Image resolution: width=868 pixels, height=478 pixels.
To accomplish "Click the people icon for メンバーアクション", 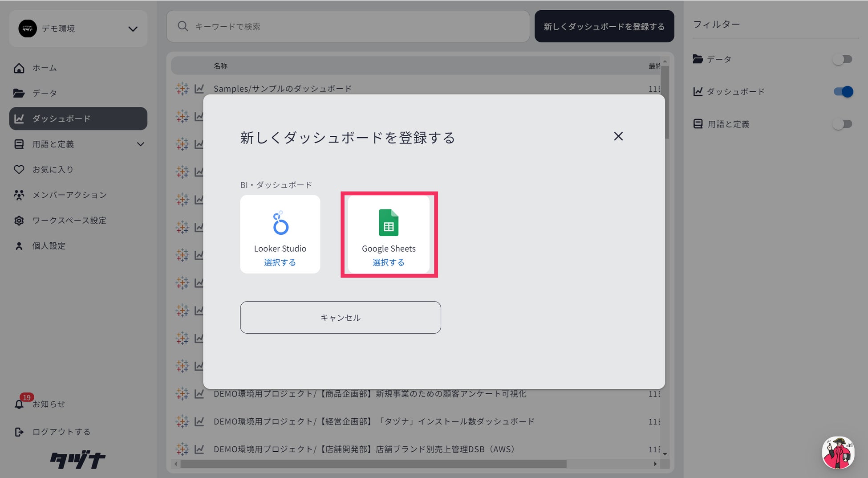I will 19,195.
